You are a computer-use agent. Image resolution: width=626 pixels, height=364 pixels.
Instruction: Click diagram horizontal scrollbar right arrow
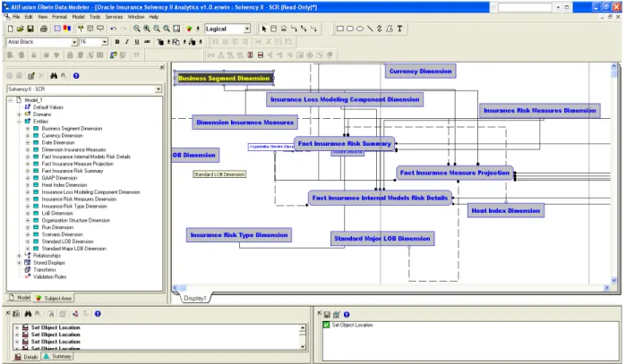[607, 287]
